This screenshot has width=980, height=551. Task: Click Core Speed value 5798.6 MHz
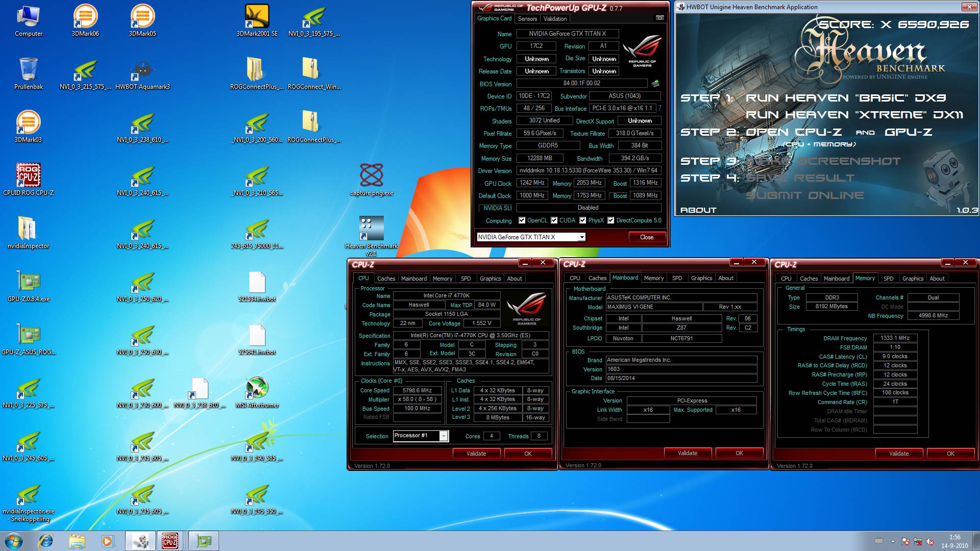[x=418, y=390]
